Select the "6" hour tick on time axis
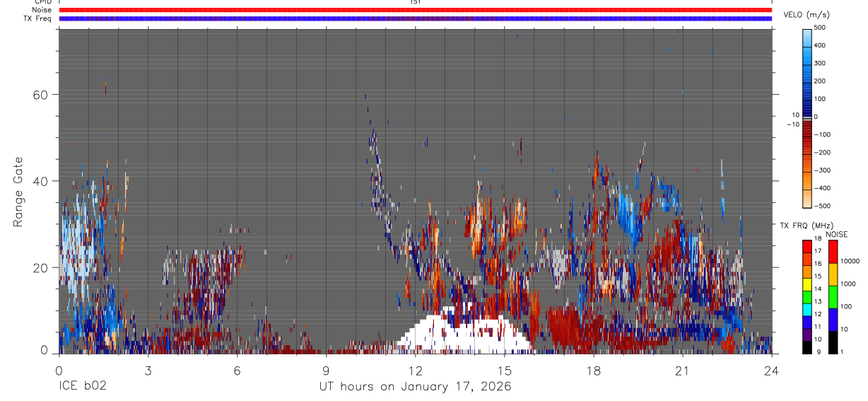 (x=237, y=370)
